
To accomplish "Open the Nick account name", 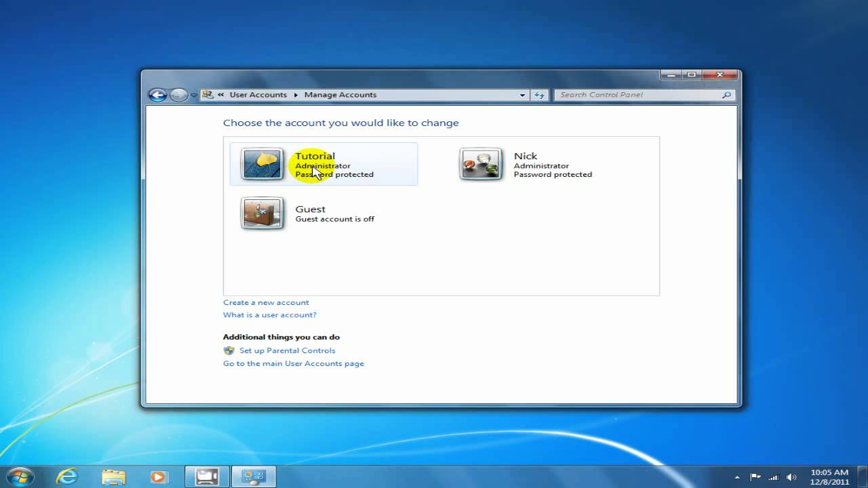I will tap(526, 156).
